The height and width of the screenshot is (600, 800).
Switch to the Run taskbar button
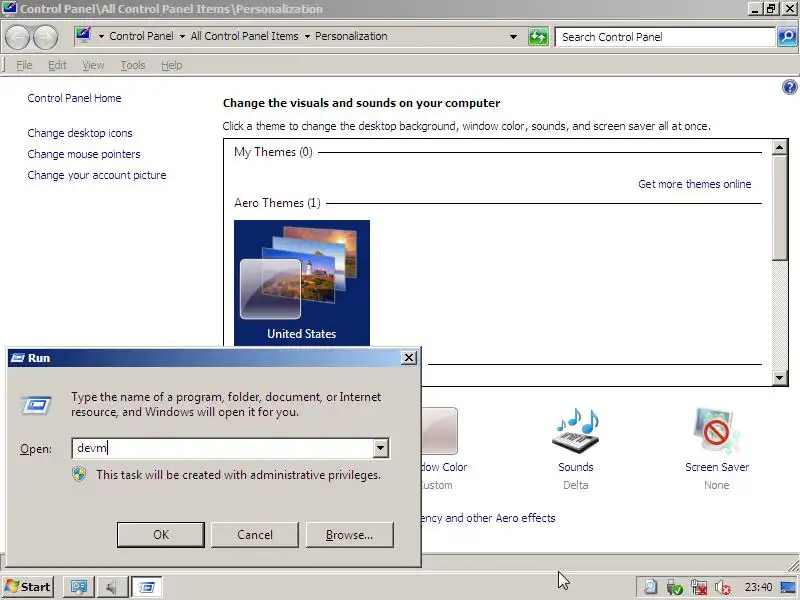(x=147, y=587)
